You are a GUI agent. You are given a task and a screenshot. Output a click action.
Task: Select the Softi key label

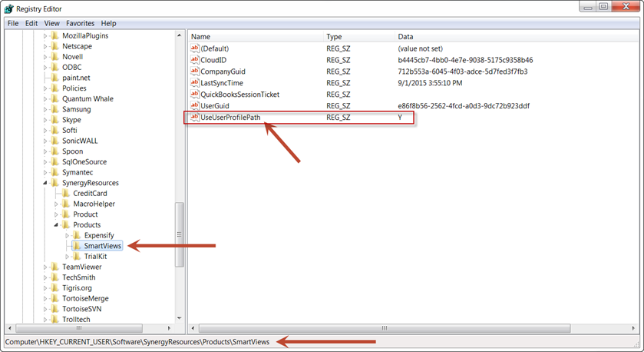coord(69,130)
